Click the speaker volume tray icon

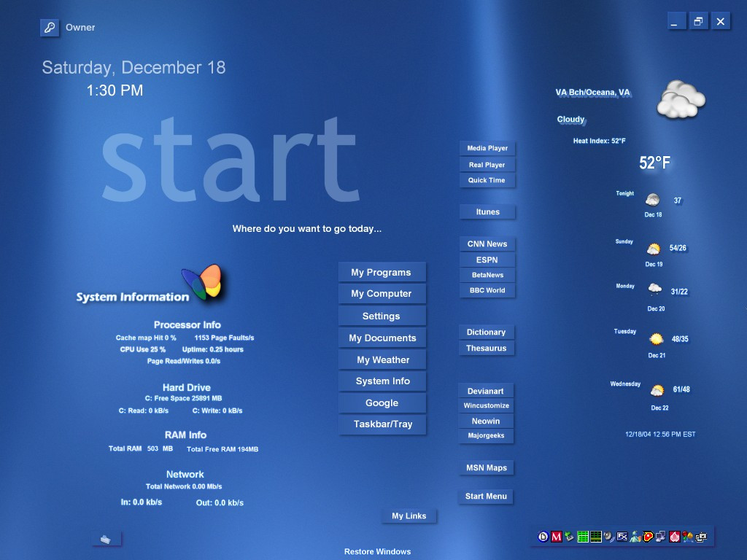click(x=609, y=537)
